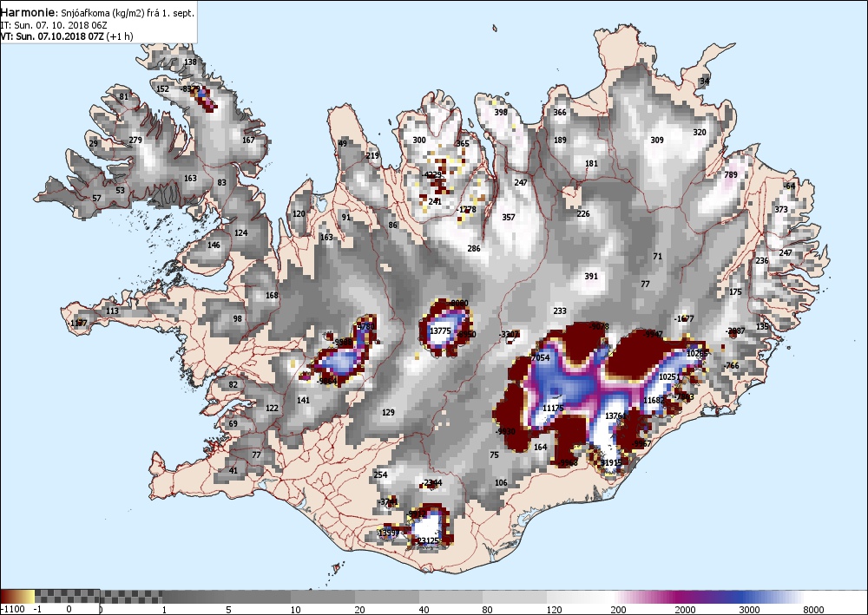Screen dimensions: 868x615
Task: Click the 2000 legend label
Action: coord(685,610)
